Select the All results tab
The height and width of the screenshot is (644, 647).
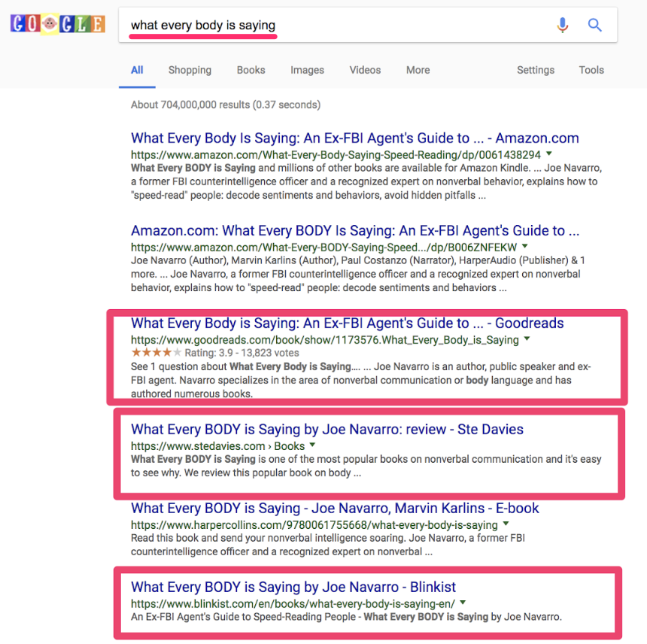[x=137, y=70]
